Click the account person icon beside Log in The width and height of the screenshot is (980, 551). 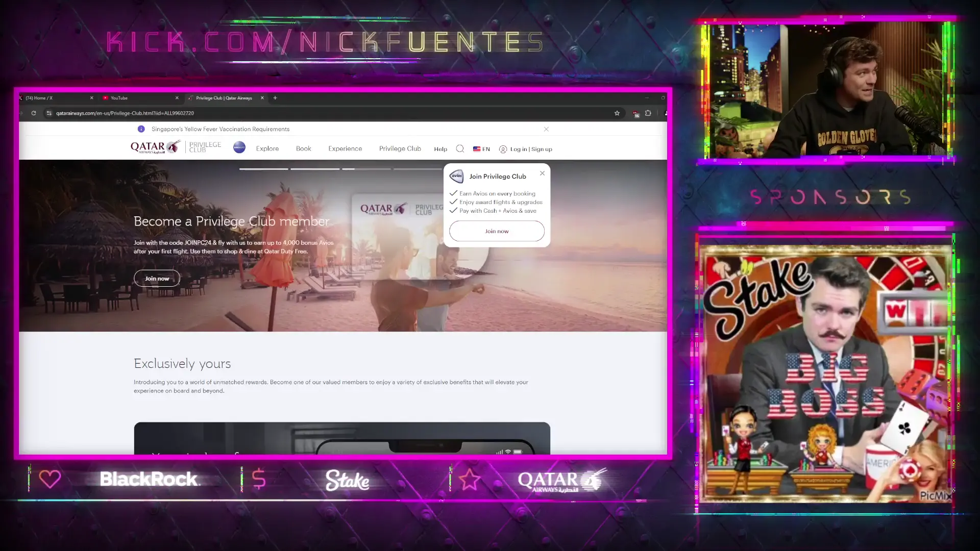(503, 149)
